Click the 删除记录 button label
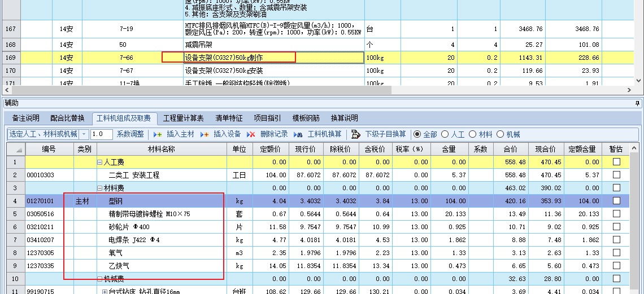644x294 pixels. pos(274,134)
